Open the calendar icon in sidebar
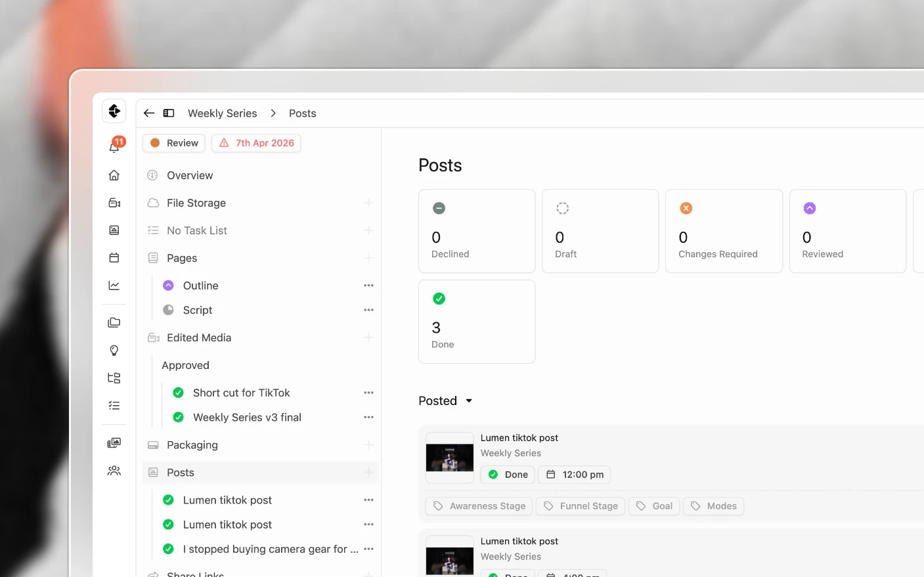Screen dimensions: 924x577 (x=114, y=257)
